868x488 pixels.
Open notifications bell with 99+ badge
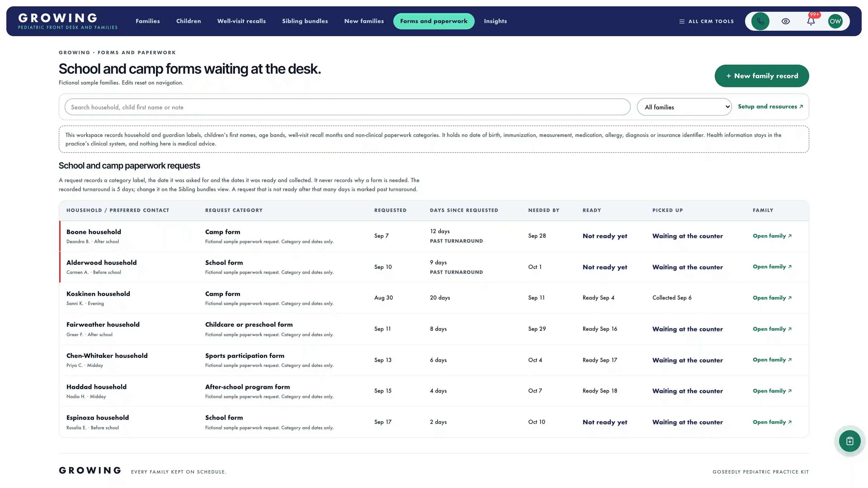(x=811, y=21)
